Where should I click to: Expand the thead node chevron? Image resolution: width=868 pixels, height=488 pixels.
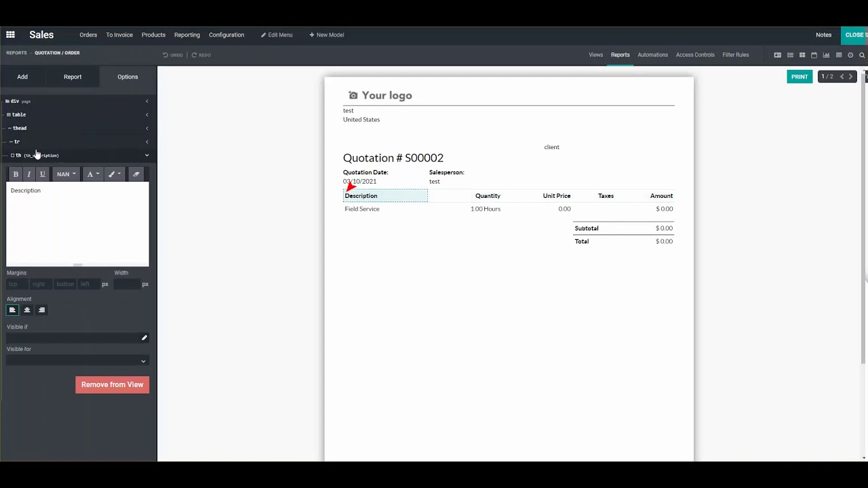146,128
